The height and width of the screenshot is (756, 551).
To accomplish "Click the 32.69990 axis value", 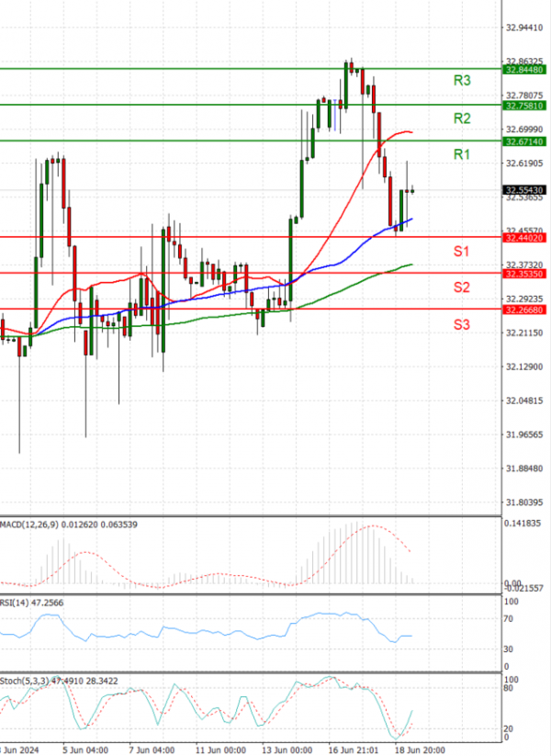I will pyautogui.click(x=524, y=130).
